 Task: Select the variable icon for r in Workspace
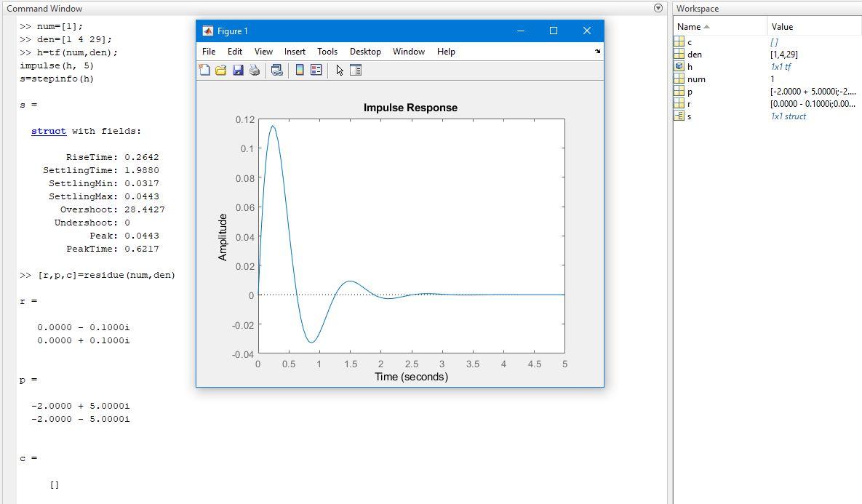679,103
